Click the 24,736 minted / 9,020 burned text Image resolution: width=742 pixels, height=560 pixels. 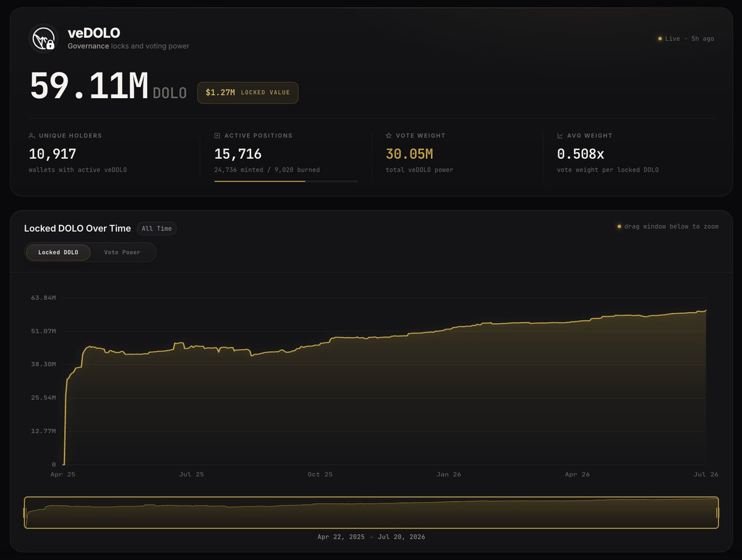(x=267, y=170)
